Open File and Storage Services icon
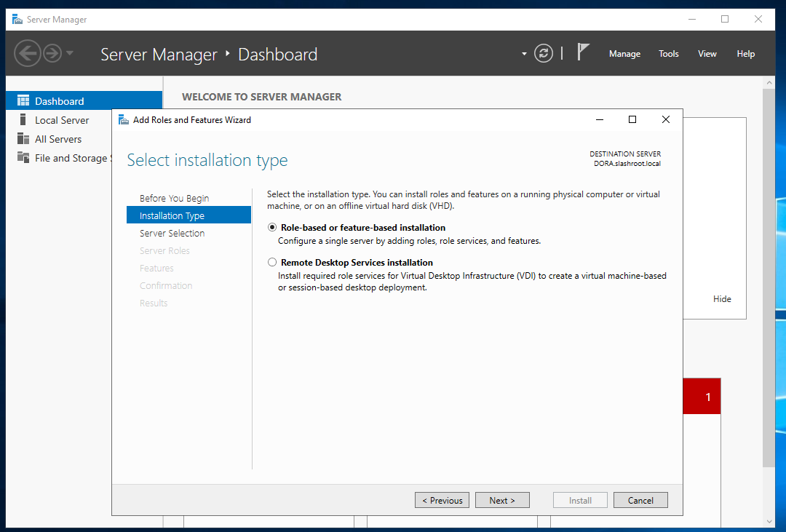Viewport: 786px width, 532px height. coord(23,158)
